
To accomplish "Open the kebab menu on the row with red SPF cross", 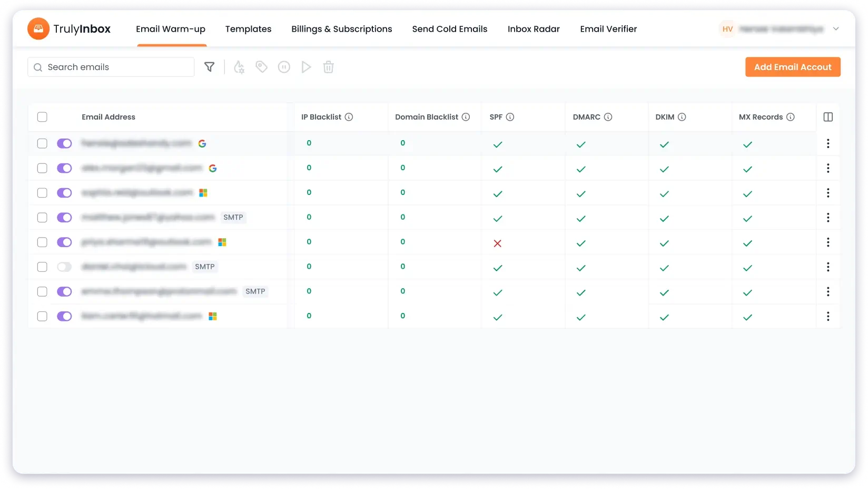I will [x=828, y=242].
